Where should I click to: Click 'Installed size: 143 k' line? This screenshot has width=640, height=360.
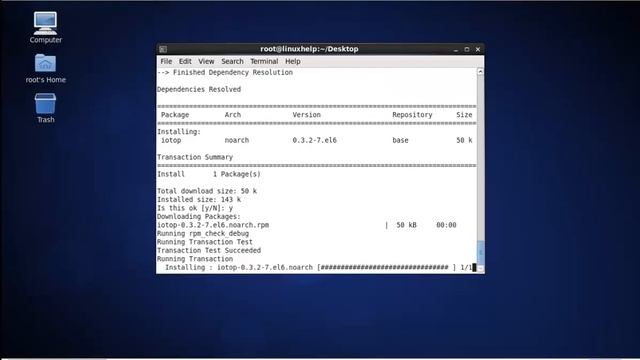(x=199, y=200)
